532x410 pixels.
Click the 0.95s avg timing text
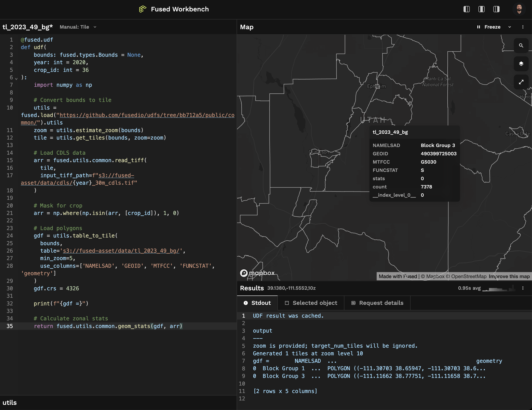coord(469,288)
